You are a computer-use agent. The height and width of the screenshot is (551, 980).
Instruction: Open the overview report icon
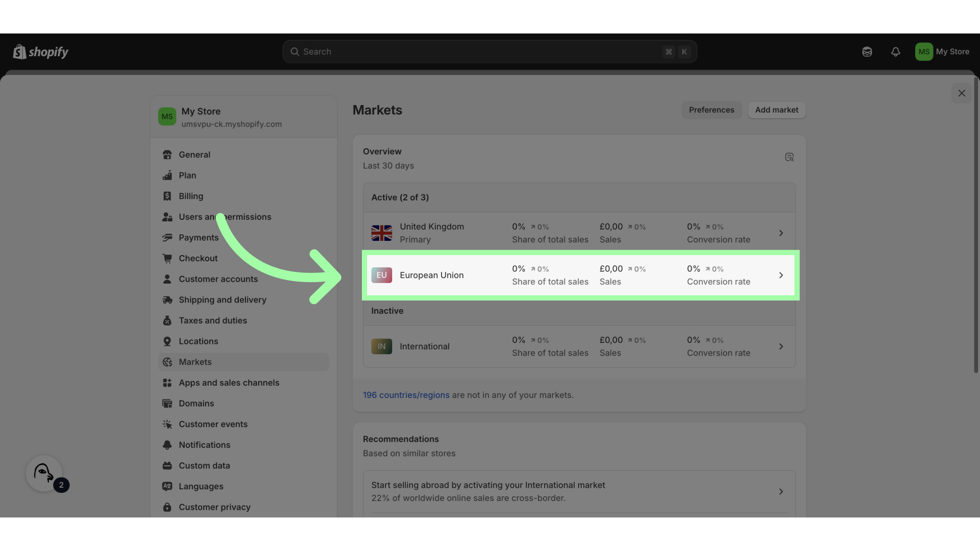coord(789,157)
